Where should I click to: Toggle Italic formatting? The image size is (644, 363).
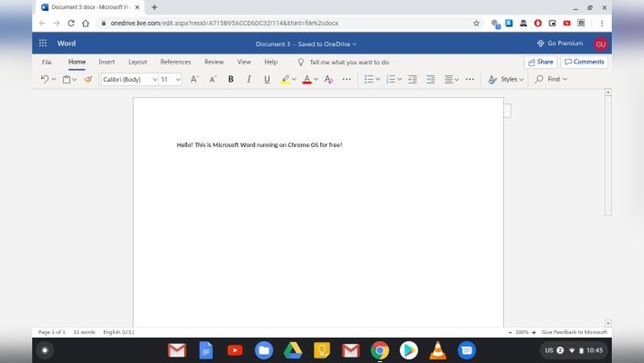(x=249, y=79)
